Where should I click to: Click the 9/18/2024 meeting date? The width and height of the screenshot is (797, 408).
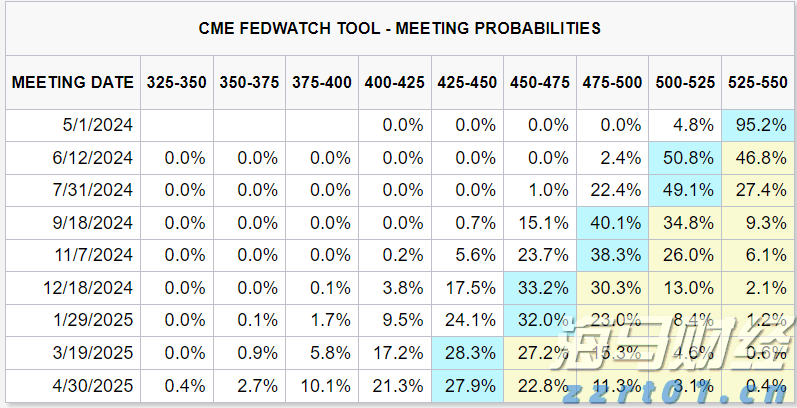pos(96,222)
